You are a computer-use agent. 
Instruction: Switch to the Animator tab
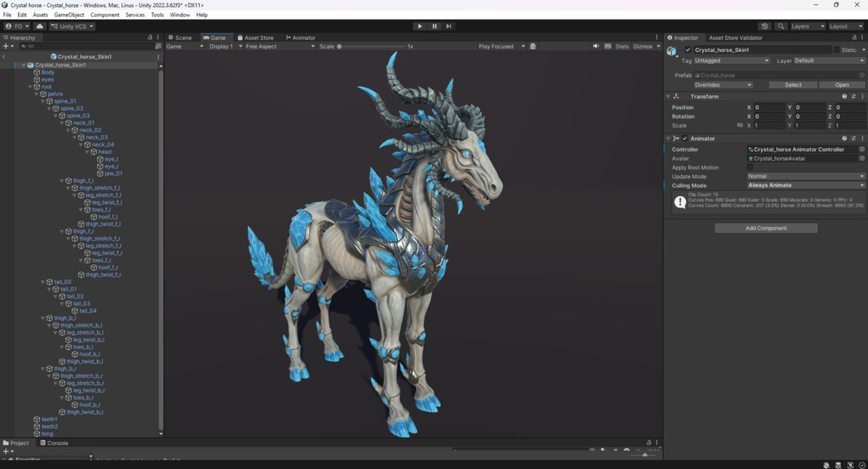point(301,38)
